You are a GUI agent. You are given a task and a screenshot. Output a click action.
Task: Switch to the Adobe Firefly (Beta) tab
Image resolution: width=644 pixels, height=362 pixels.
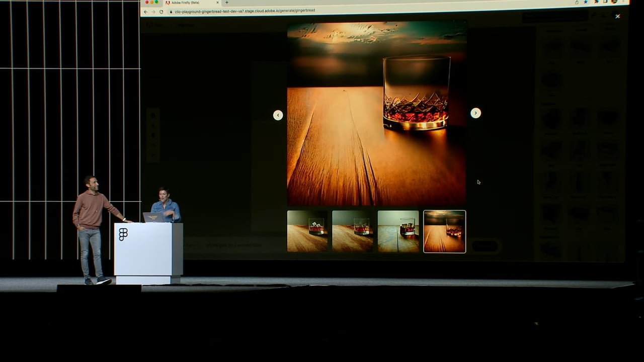[189, 3]
